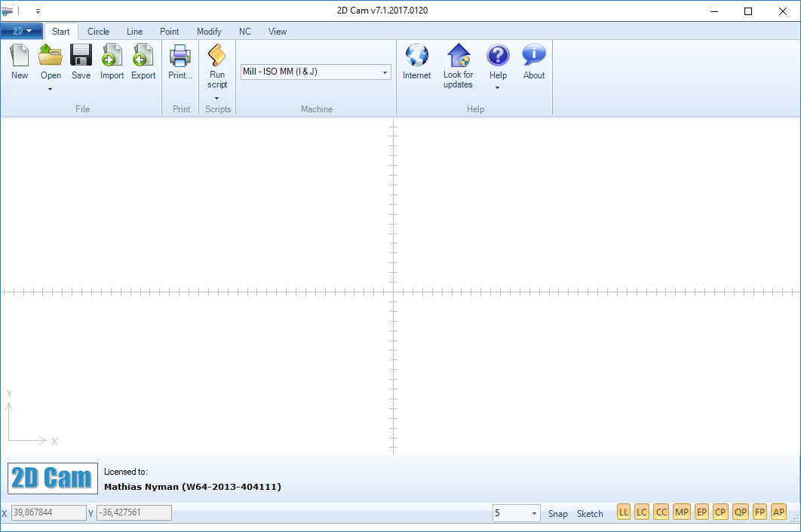Click the Snap button in status bar
Image resolution: width=801 pixels, height=532 pixels.
point(558,514)
